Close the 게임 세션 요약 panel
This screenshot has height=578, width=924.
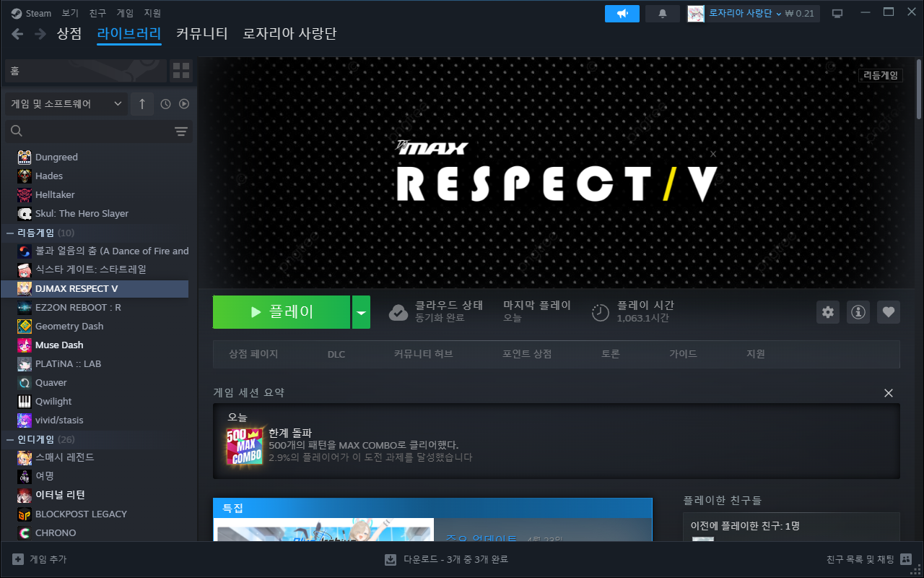889,393
